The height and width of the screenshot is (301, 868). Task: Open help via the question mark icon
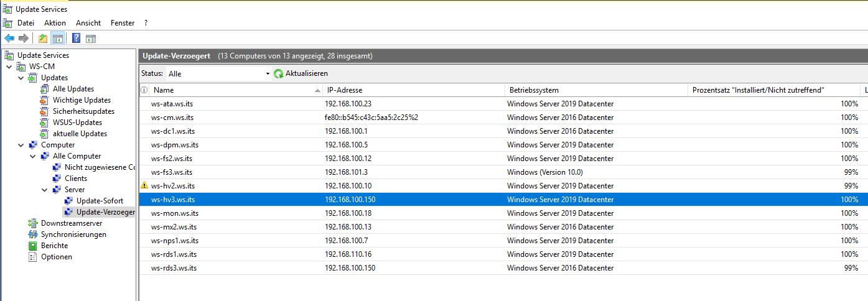pos(77,39)
